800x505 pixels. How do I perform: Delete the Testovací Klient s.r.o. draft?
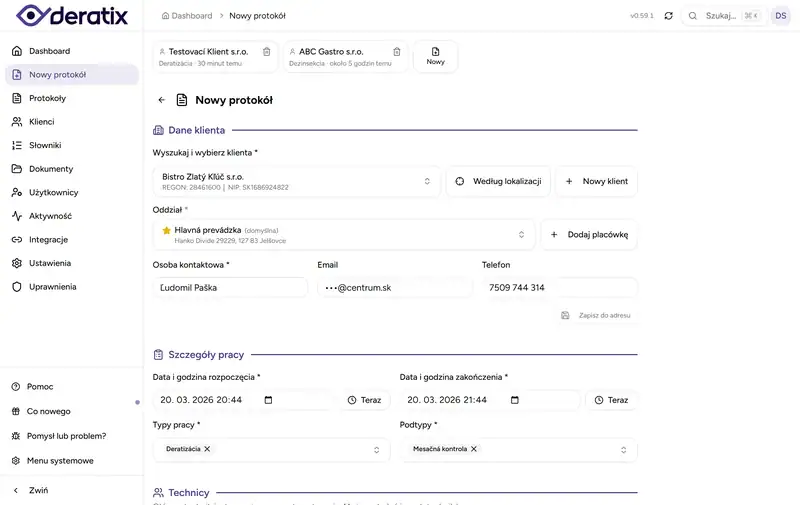pyautogui.click(x=266, y=51)
